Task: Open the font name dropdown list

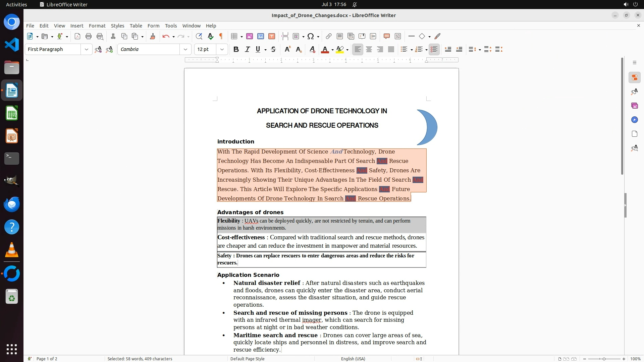Action: coord(185,49)
